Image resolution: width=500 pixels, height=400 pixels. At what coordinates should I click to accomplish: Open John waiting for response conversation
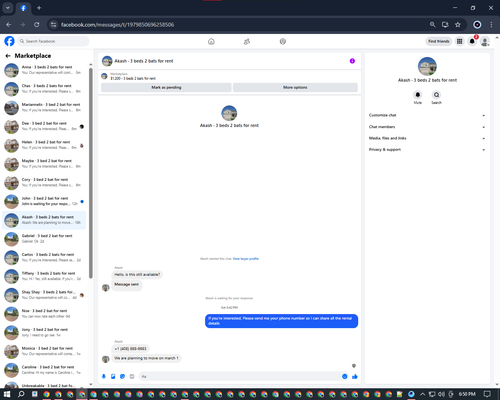(44, 201)
